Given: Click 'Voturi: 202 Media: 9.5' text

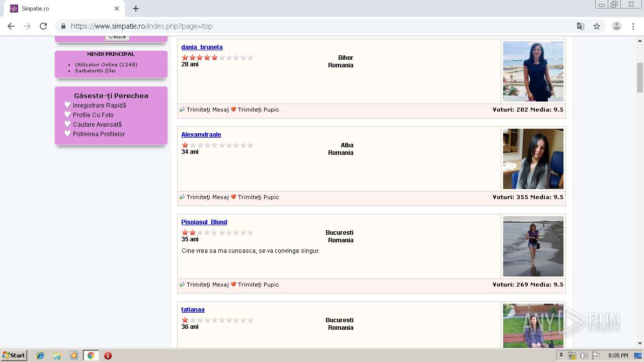Looking at the screenshot, I should [x=528, y=110].
